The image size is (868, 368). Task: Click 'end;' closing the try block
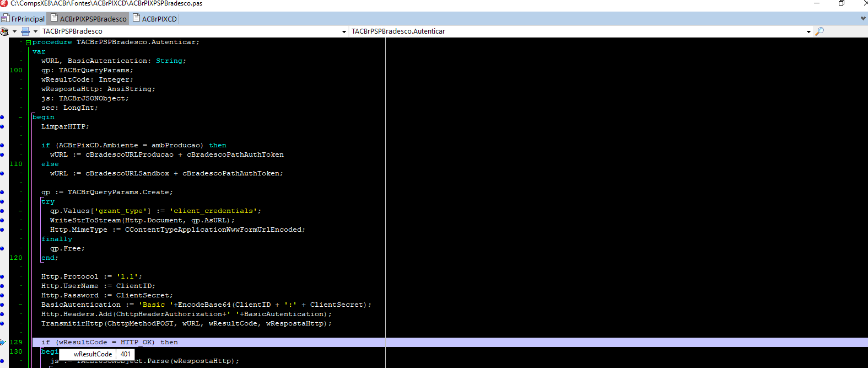(50, 258)
